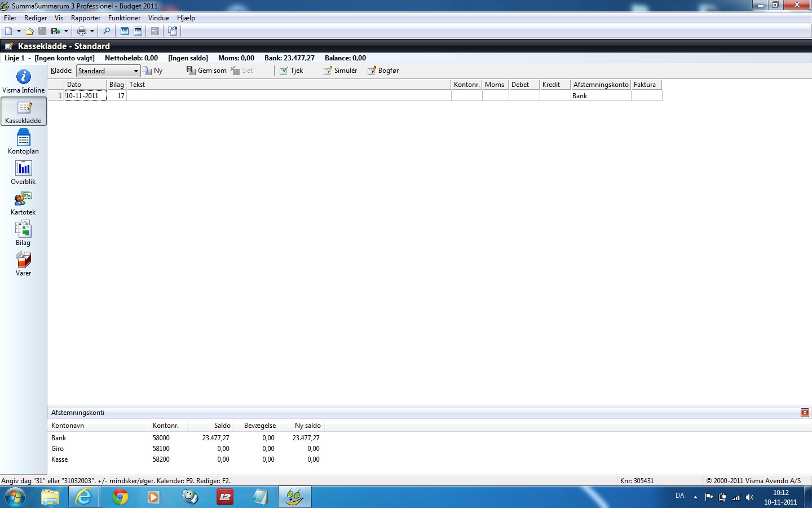Select the Bank row in Afstemningskonti
812x508 pixels.
pyautogui.click(x=186, y=438)
